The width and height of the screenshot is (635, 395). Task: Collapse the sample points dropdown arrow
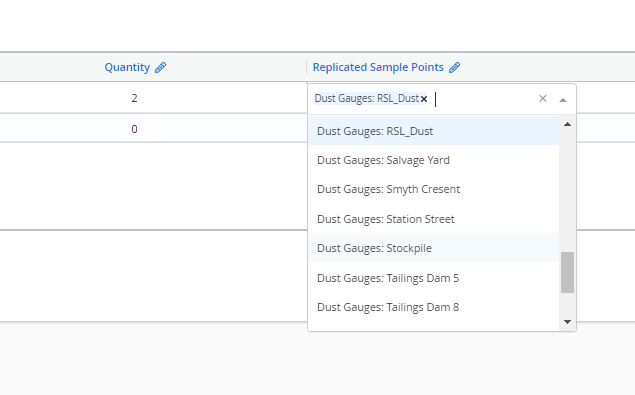[x=563, y=100]
